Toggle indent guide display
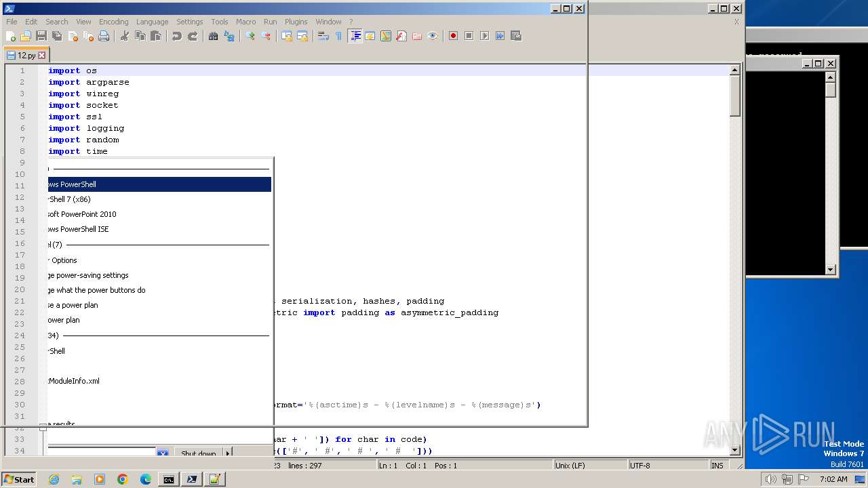 [355, 36]
